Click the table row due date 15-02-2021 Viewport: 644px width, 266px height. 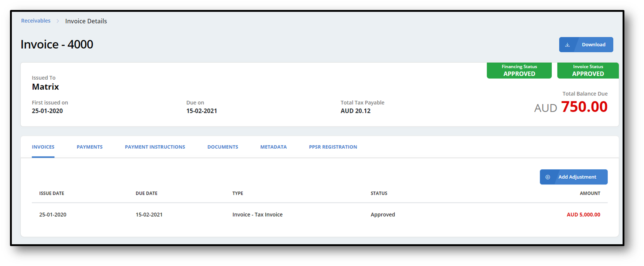[149, 215]
